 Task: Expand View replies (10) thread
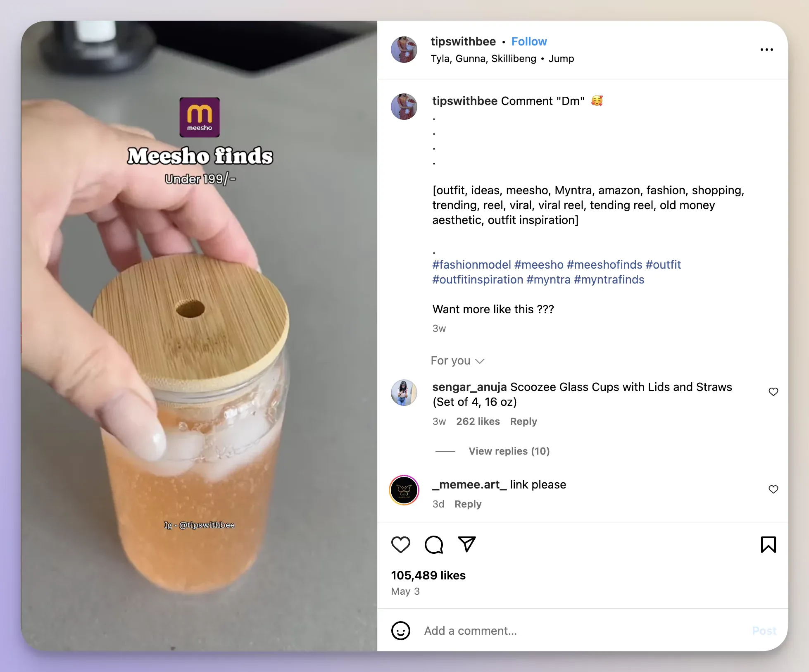[x=509, y=451]
